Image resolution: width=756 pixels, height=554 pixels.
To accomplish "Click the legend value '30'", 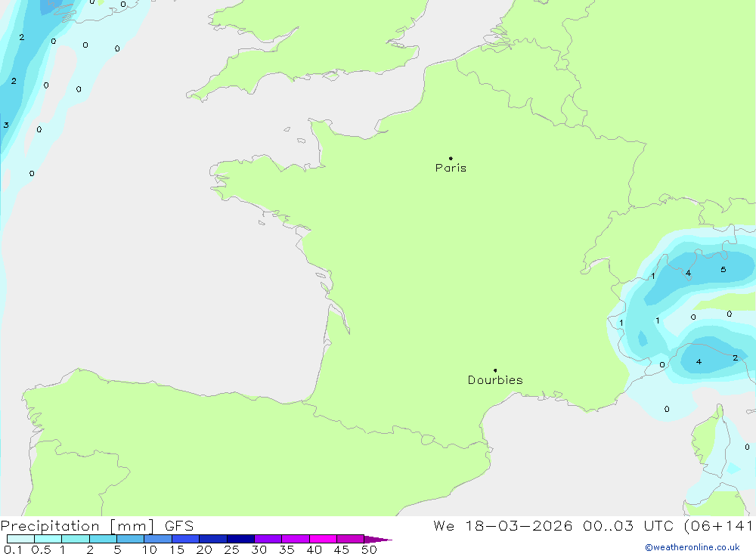I will click(259, 549).
